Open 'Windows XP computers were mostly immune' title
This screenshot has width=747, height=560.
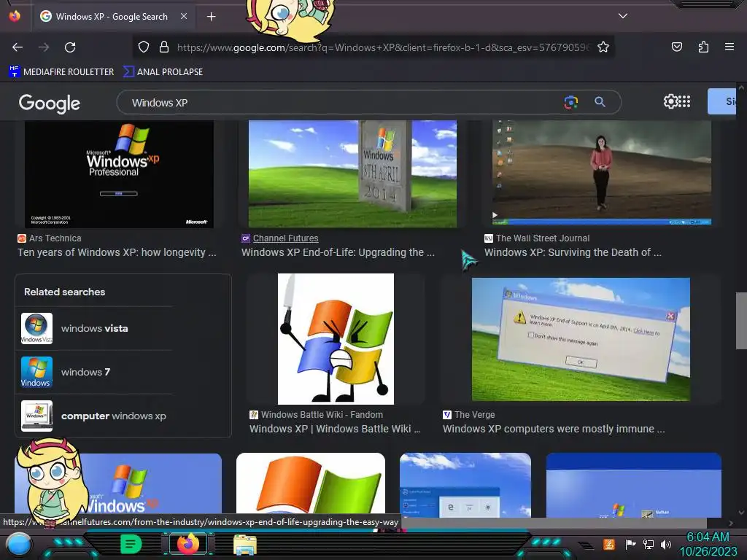click(x=554, y=429)
